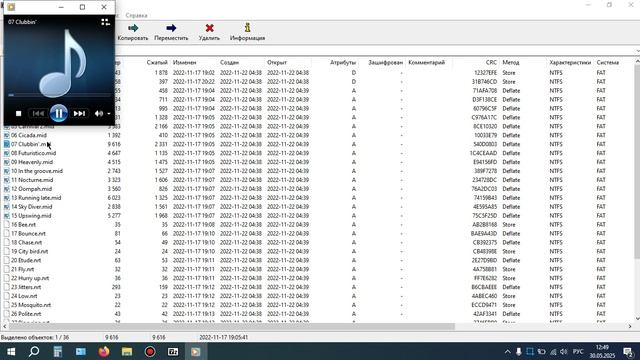Screen dimensions: 640x360
Task: Open the Windows Start menu
Action: (x=11, y=351)
